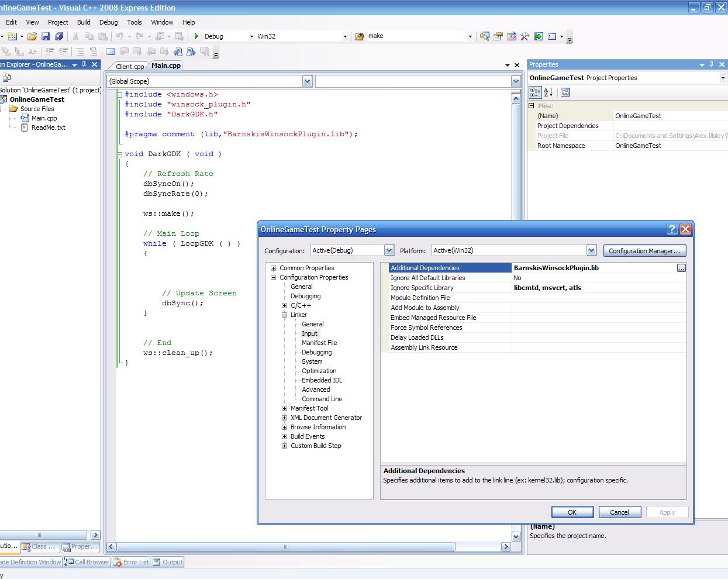This screenshot has height=579, width=728.
Task: Expand the Manifest Tool tree node
Action: (x=284, y=408)
